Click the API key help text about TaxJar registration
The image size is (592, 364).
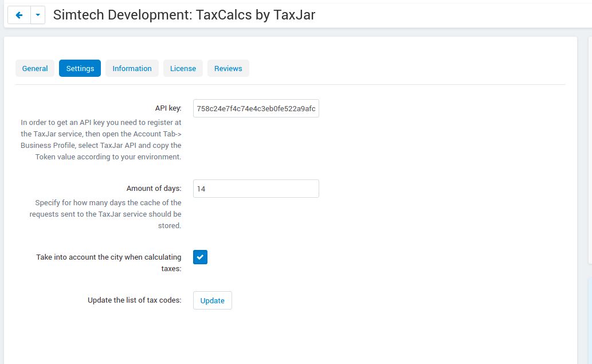(101, 140)
